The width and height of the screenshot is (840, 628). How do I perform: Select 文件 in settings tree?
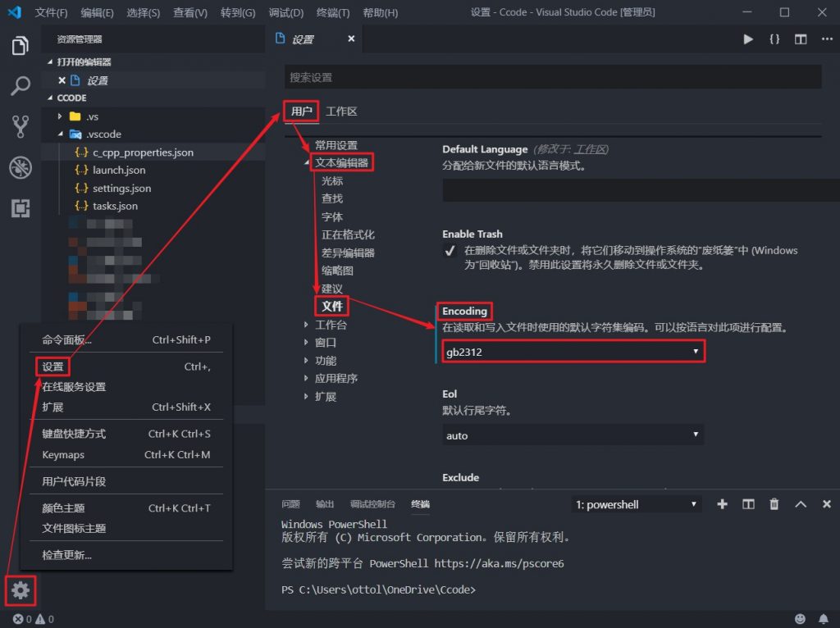click(331, 307)
